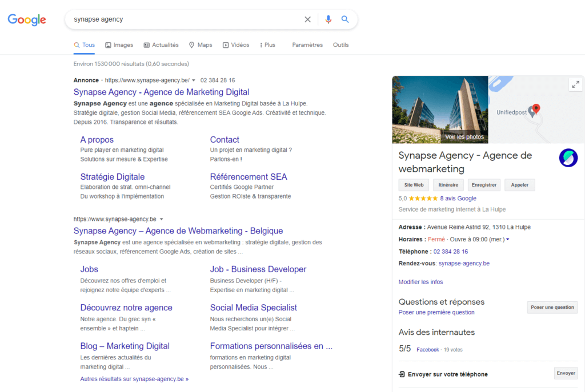Expand the map with the enlarge icon

[576, 84]
